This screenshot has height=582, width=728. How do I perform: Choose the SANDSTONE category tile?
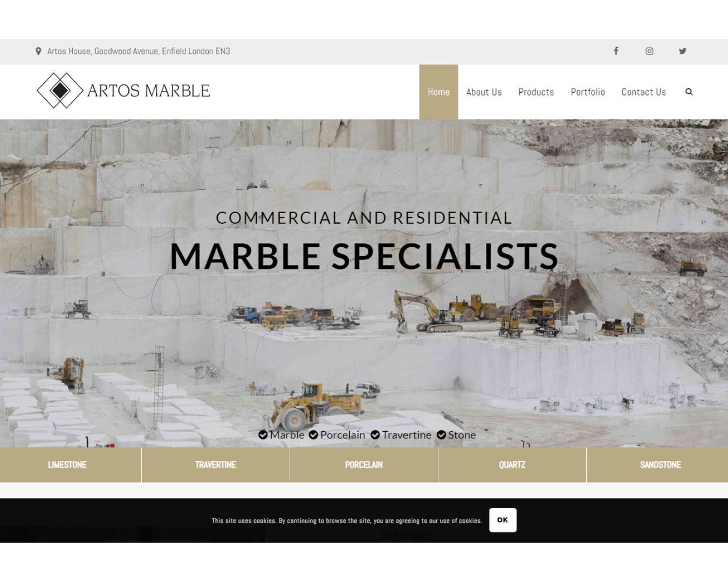[660, 465]
